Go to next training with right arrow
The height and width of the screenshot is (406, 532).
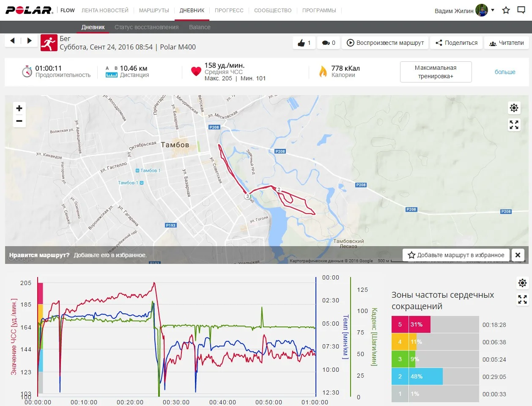(29, 41)
